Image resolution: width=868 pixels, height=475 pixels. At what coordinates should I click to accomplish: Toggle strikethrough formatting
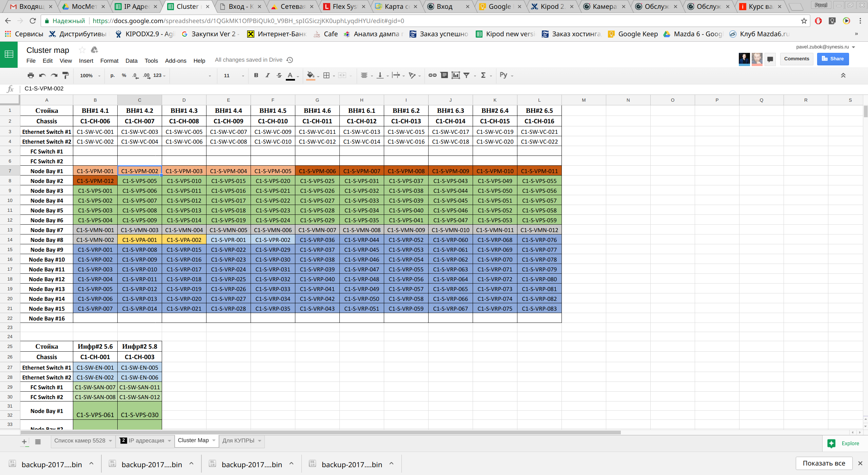tap(279, 75)
